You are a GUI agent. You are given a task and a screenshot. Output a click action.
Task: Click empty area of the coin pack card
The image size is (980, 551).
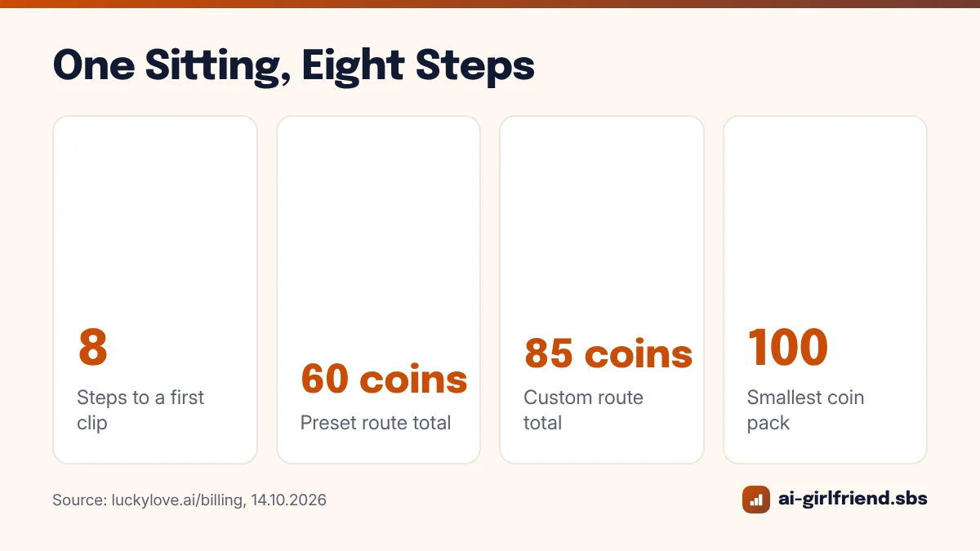(x=825, y=220)
